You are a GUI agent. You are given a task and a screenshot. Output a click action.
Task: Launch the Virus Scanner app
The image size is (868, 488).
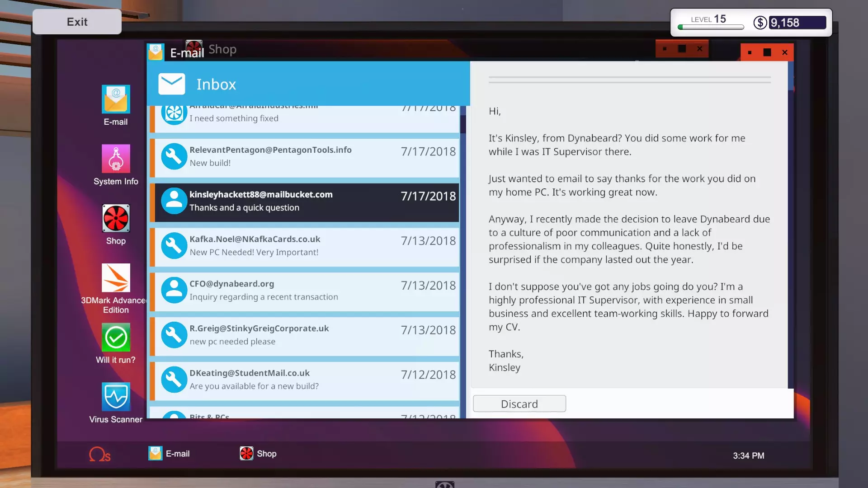(116, 397)
